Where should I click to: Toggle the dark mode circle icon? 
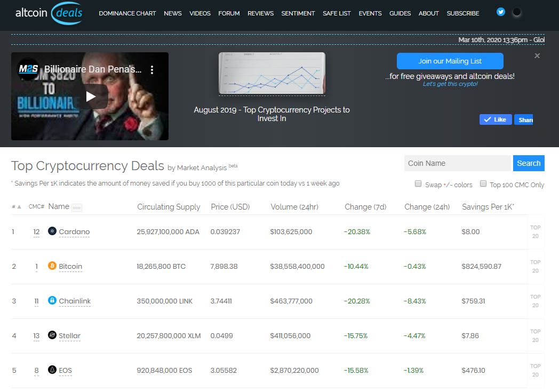click(x=516, y=12)
